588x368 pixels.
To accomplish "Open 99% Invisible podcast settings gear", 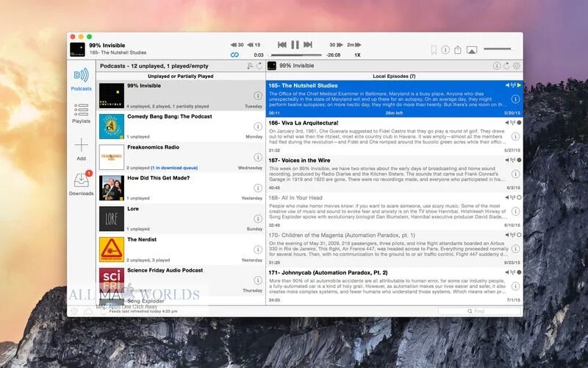I will coord(517,66).
